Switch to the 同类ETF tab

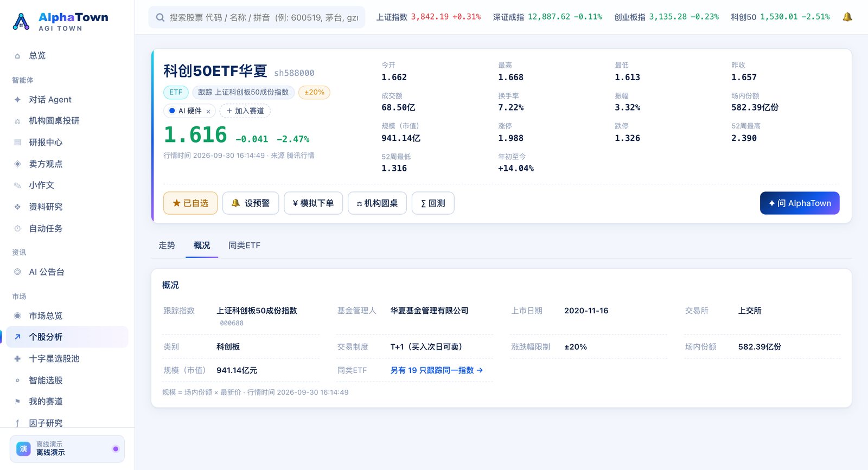(244, 246)
